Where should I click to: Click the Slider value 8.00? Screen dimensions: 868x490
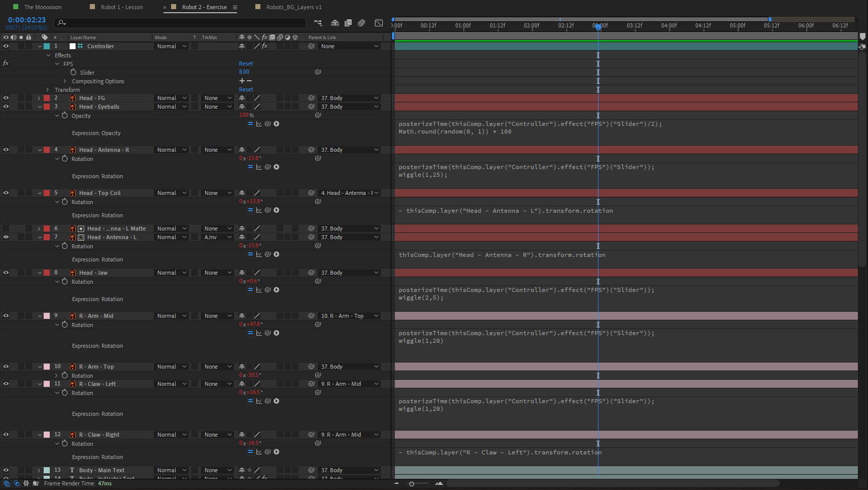pos(244,72)
